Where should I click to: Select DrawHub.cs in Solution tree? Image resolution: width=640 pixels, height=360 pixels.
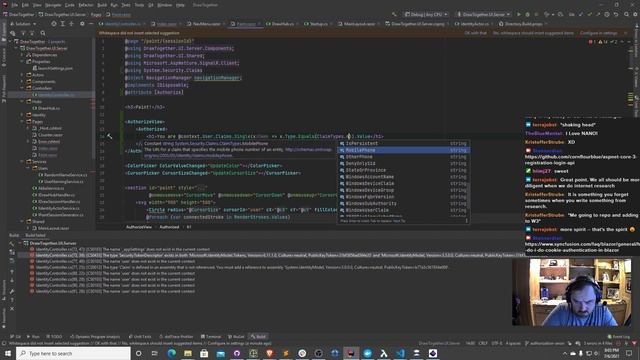pos(45,108)
